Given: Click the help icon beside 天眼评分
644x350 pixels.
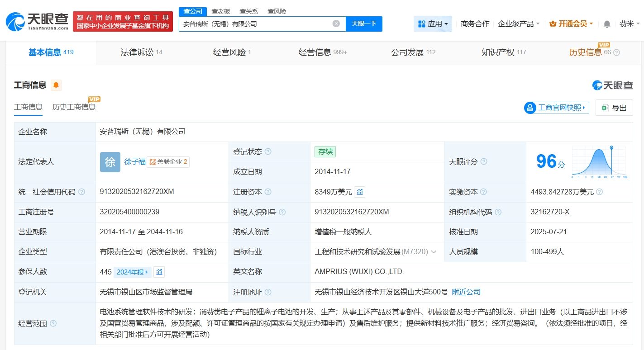Looking at the screenshot, I should click(484, 161).
